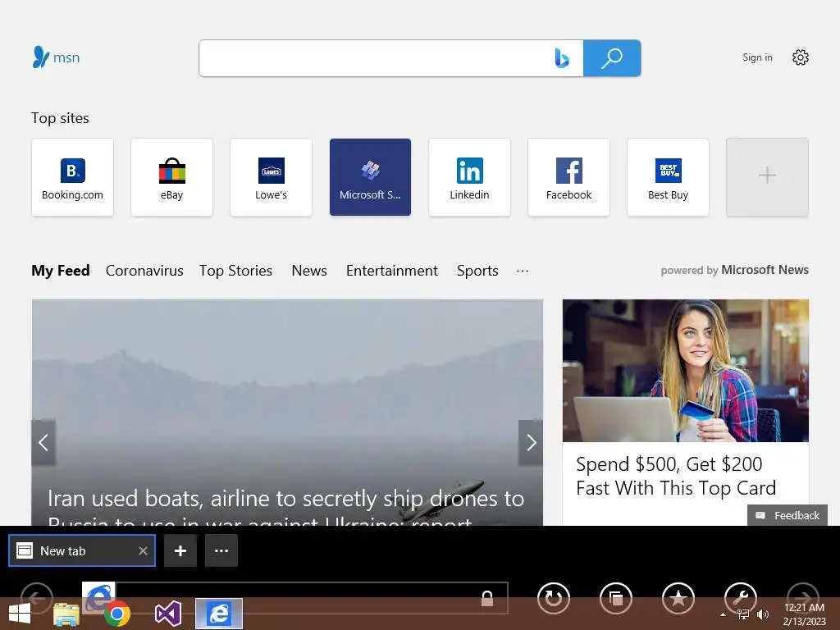Open the Tabs view button

tap(615, 598)
